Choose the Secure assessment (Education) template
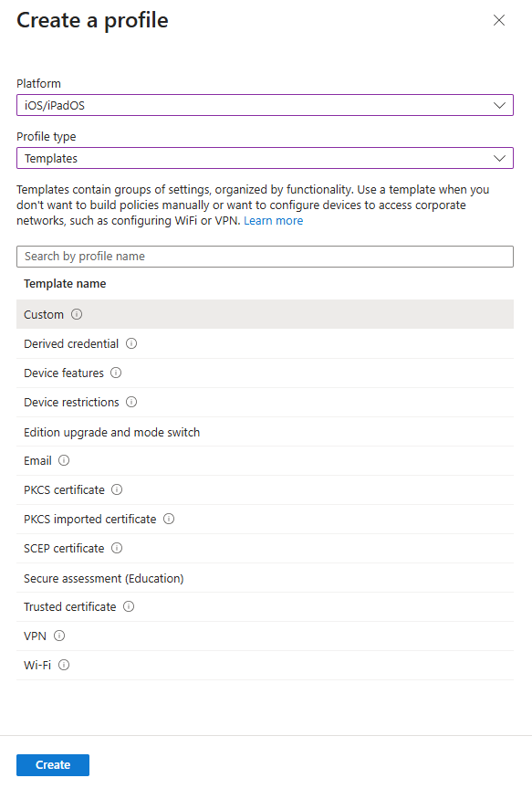 point(103,577)
